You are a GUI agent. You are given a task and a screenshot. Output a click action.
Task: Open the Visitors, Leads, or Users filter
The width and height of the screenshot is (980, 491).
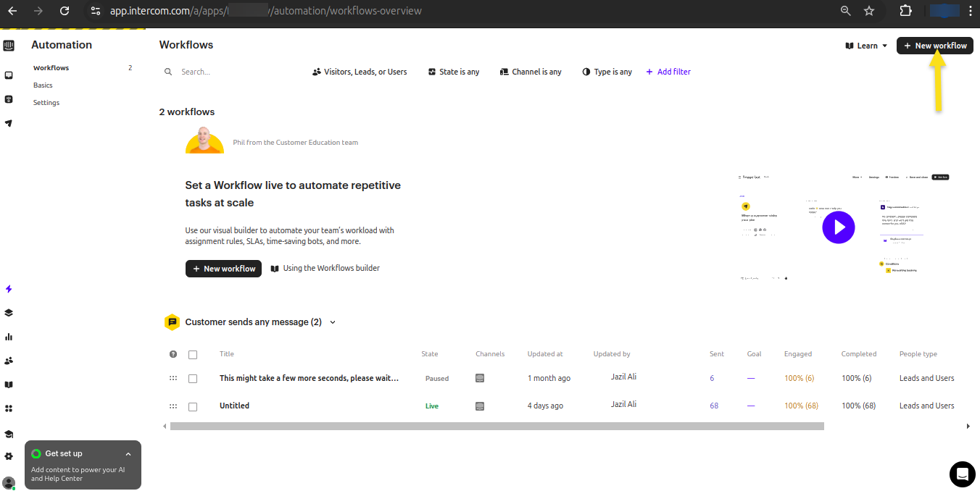(x=360, y=72)
